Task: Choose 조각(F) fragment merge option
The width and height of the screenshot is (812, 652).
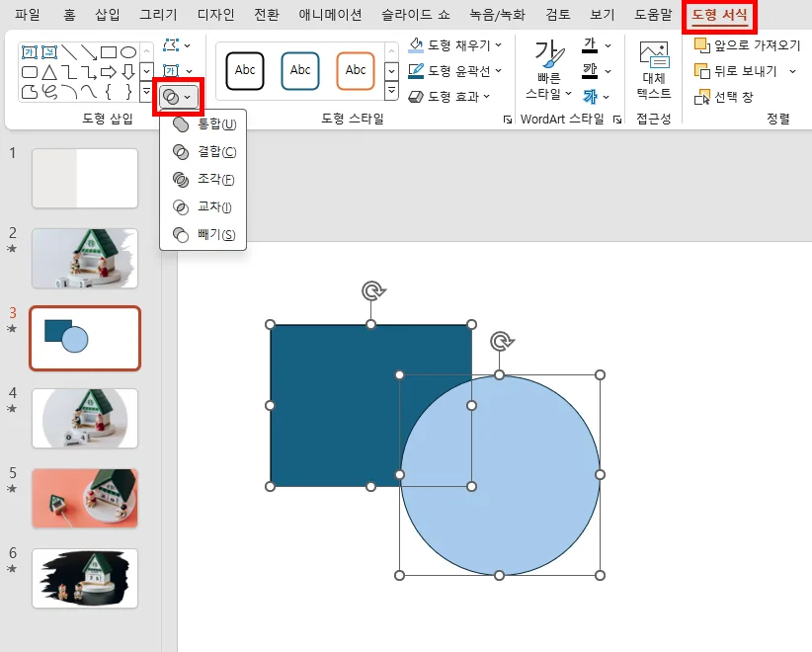Action: tap(203, 179)
